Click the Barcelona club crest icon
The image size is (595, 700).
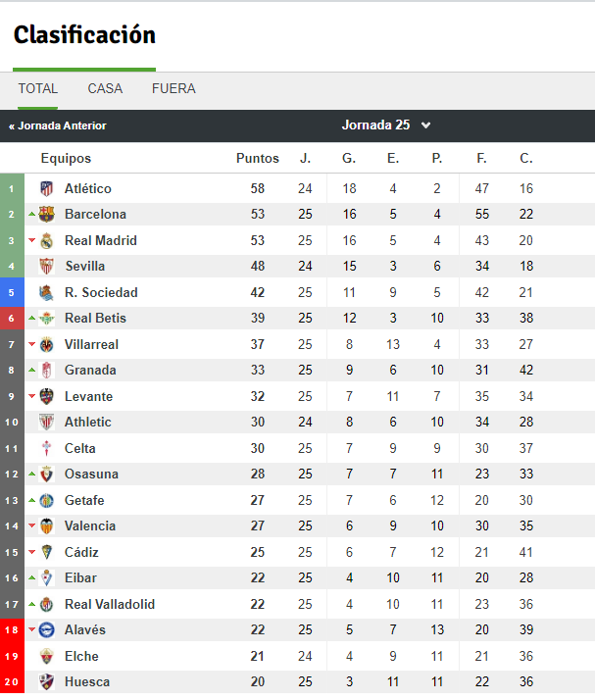pyautogui.click(x=46, y=215)
